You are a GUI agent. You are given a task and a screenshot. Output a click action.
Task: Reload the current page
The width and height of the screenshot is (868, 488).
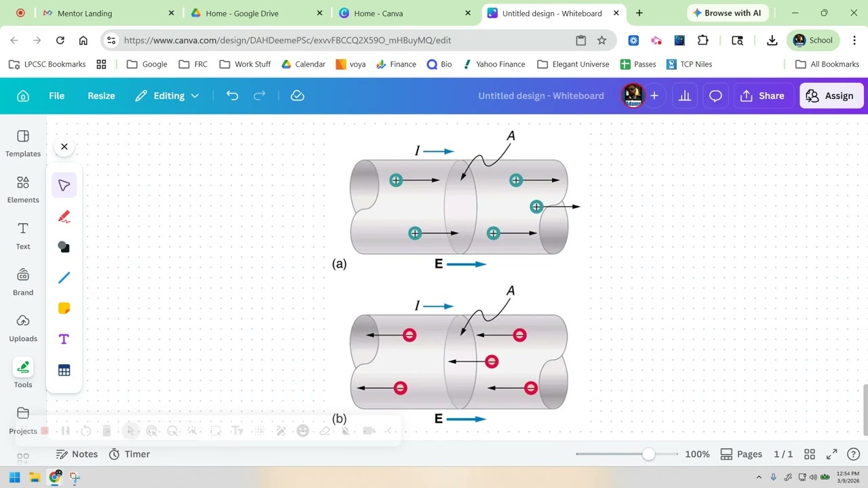(60, 40)
